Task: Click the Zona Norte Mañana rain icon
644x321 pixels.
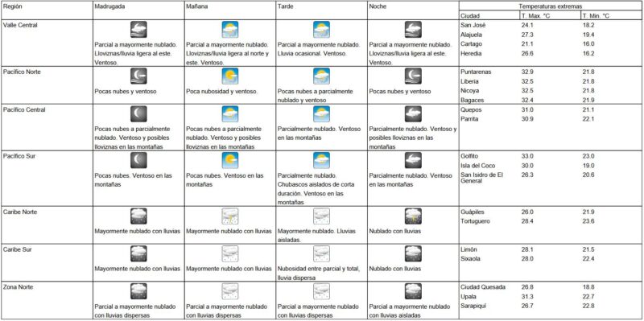Action: pyautogui.click(x=230, y=291)
